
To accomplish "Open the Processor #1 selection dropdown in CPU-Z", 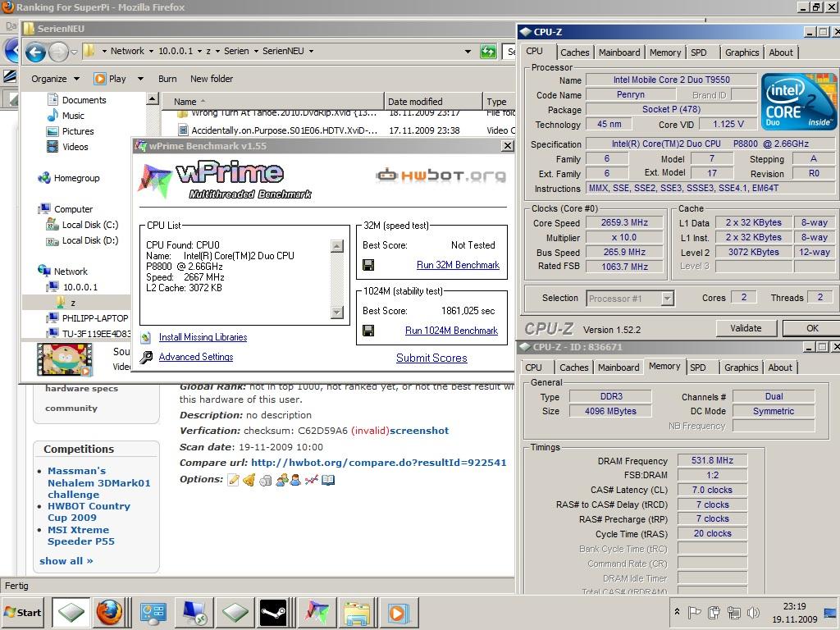I will pos(667,299).
